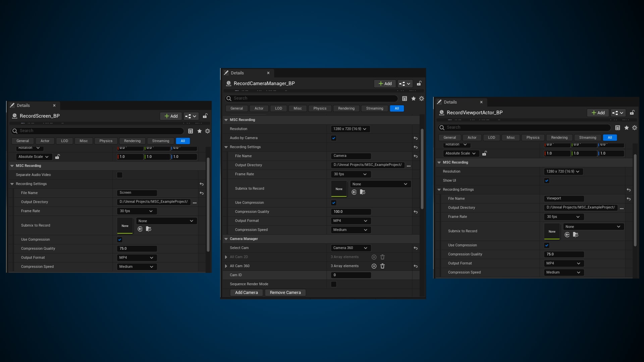Viewport: 644px width, 362px height.
Task: Click the display filter grid icon beside search
Action: [x=404, y=98]
